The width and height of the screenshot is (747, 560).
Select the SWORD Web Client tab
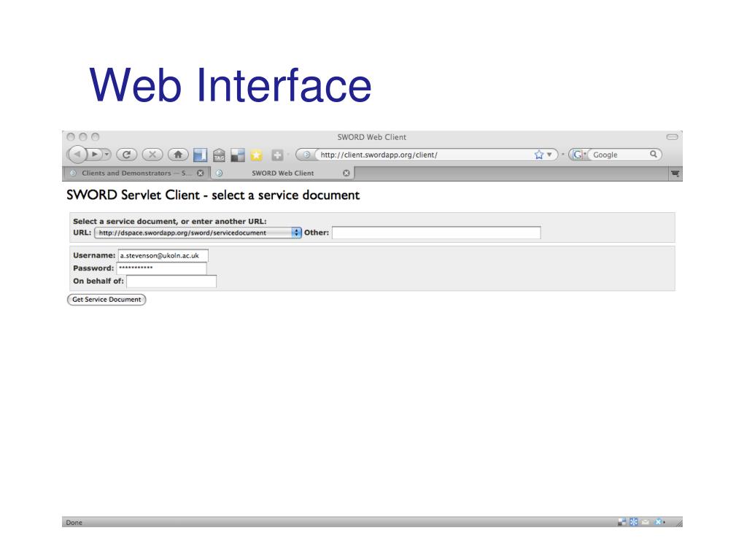[x=283, y=174]
